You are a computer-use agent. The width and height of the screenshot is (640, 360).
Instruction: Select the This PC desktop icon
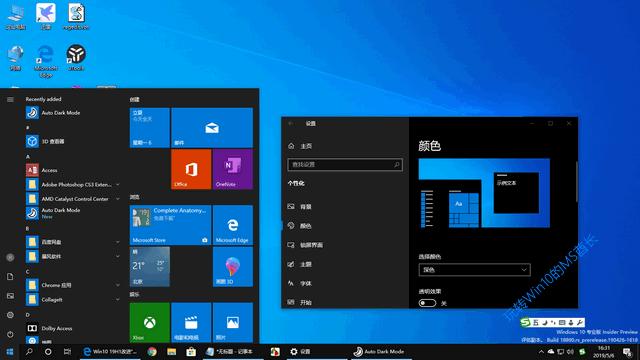click(x=16, y=16)
